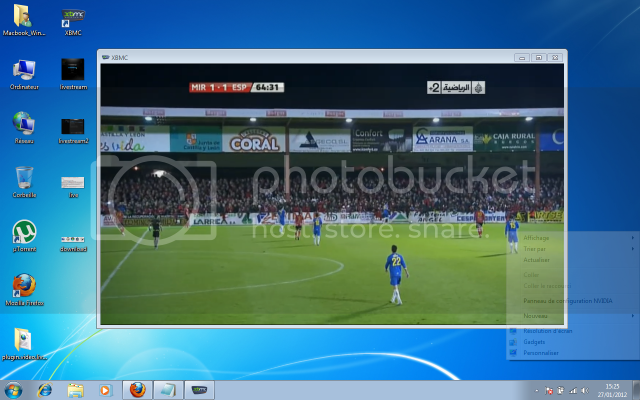Select Coller in the context menu
The image size is (640, 400).
(571, 275)
